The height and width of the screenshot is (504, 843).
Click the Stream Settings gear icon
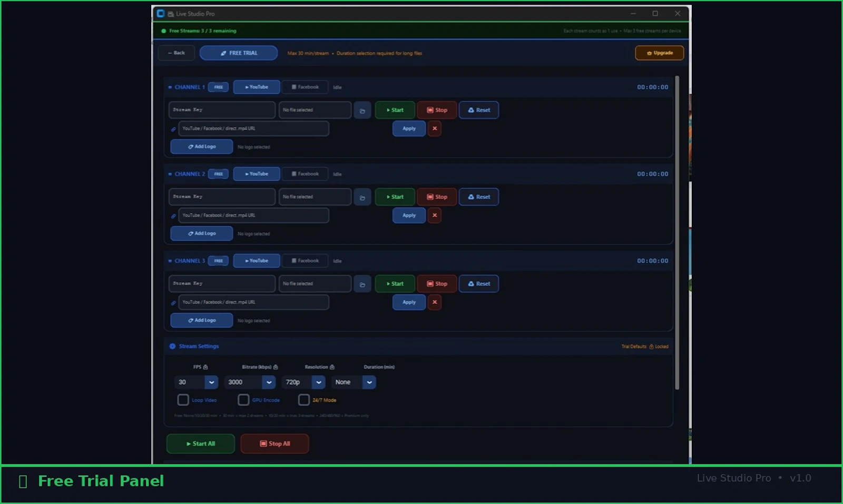(172, 346)
